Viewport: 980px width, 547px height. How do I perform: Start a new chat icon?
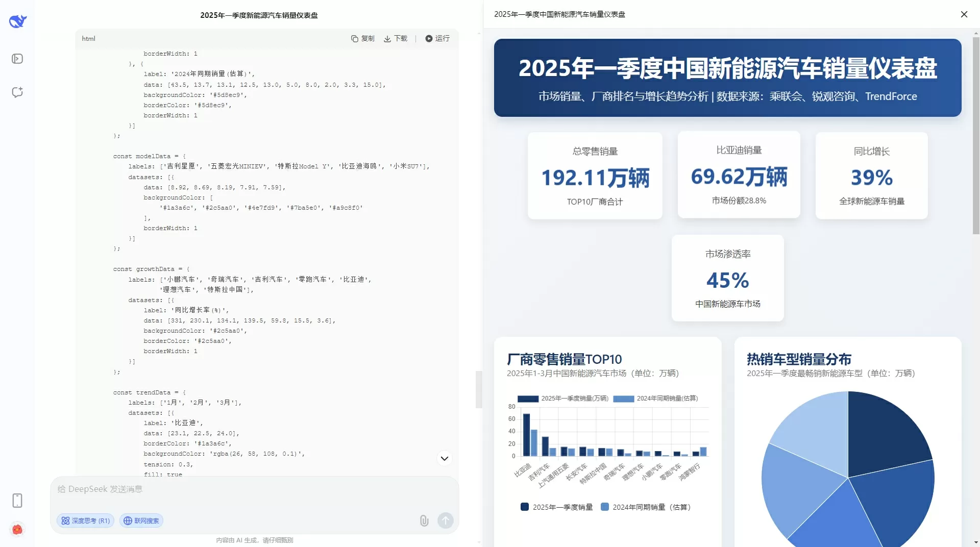[x=17, y=92]
